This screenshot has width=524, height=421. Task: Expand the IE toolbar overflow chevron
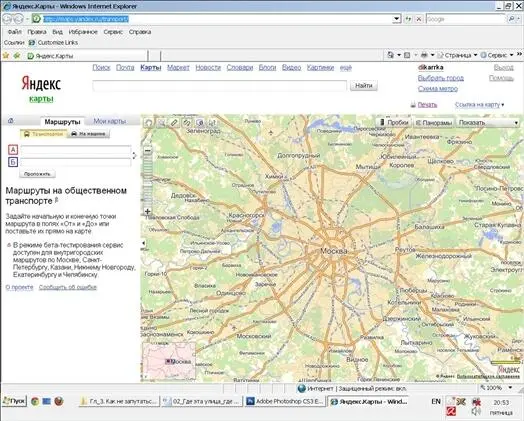click(519, 54)
